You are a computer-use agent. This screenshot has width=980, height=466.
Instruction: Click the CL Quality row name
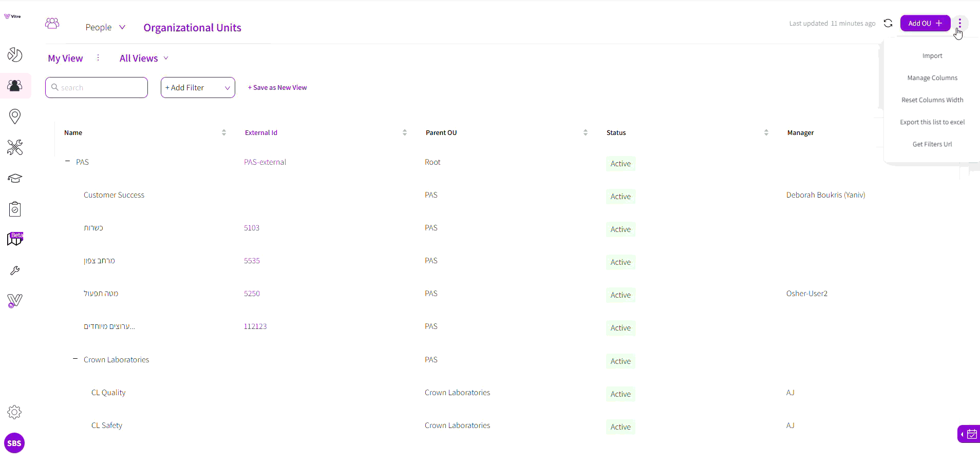click(x=108, y=393)
